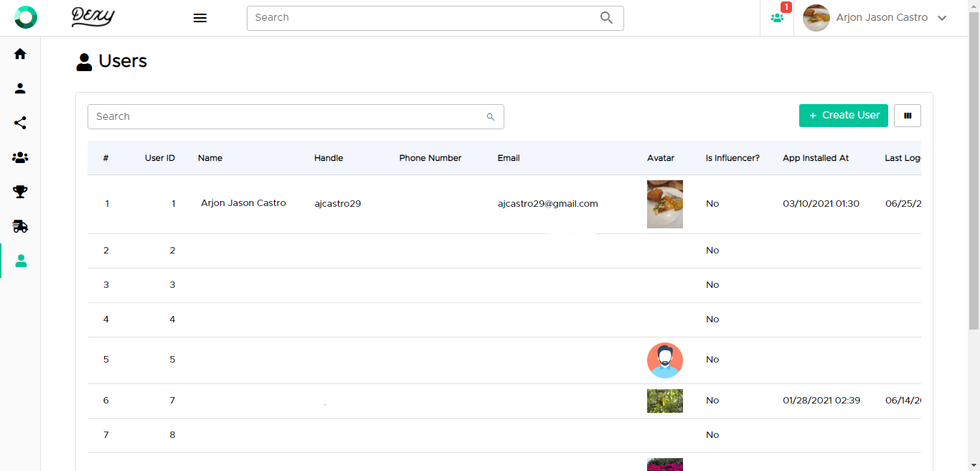
Task: Open the share sidebar icon
Action: [20, 123]
